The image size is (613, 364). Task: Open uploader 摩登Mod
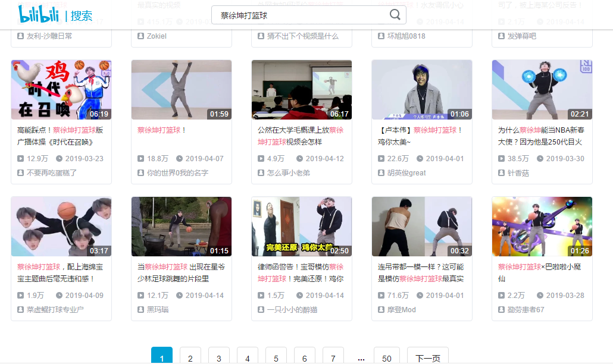click(402, 309)
